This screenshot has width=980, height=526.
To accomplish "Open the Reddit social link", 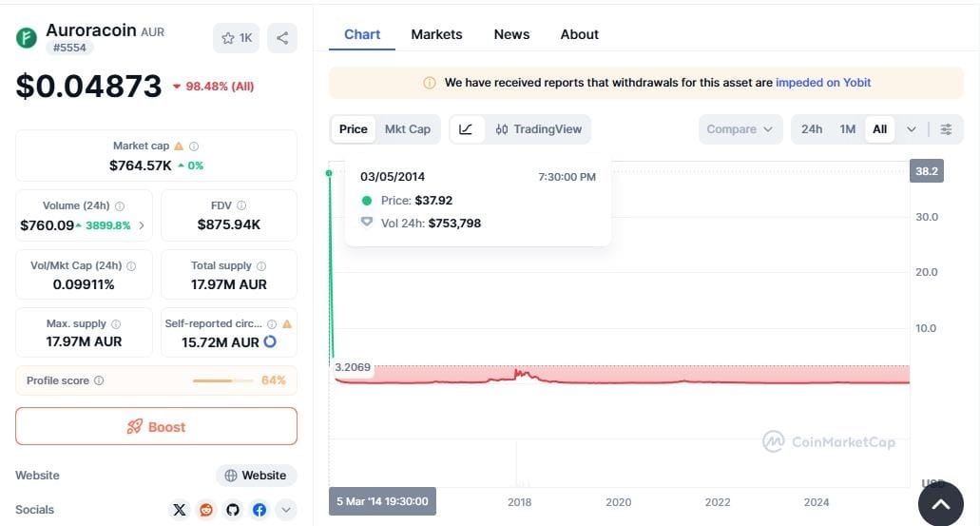I will (x=206, y=510).
